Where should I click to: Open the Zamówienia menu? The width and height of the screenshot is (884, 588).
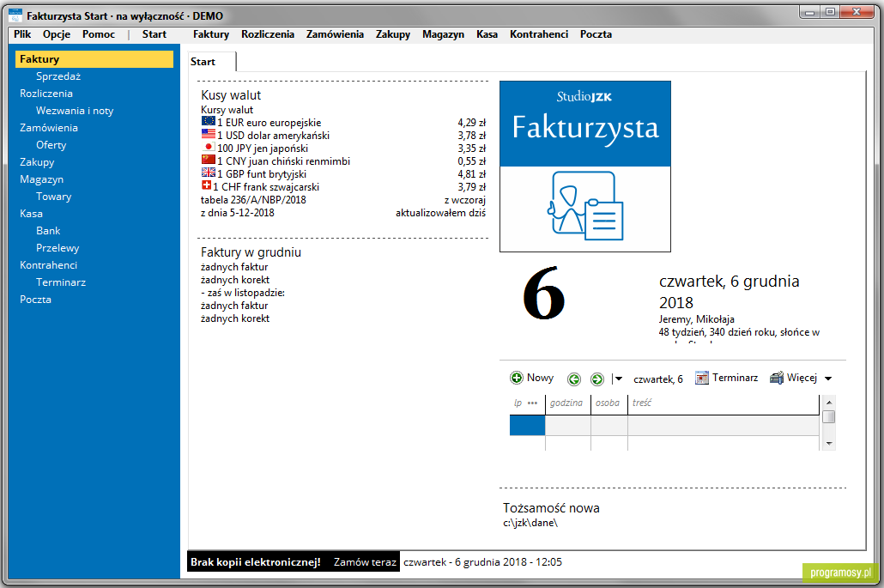(x=335, y=34)
